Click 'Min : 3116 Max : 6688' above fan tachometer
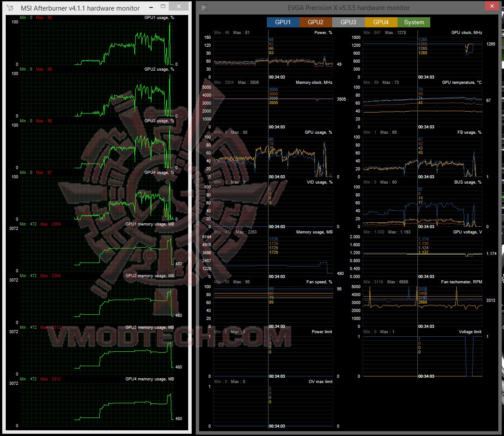The height and width of the screenshot is (436, 504). click(x=386, y=282)
